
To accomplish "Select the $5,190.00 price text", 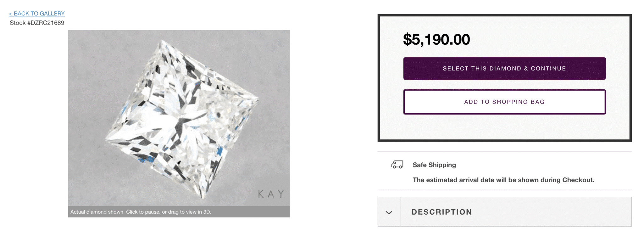I will 436,40.
